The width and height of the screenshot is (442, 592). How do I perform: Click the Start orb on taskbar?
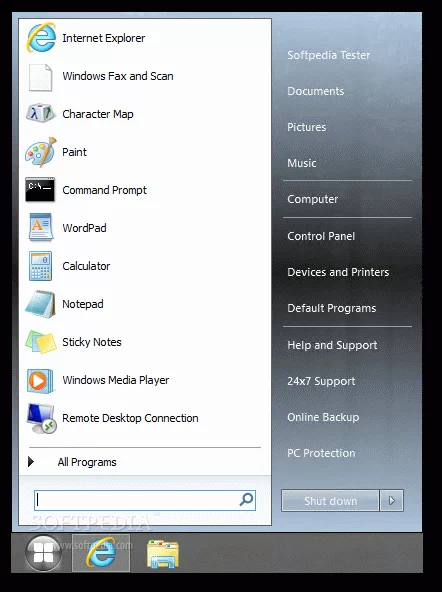click(43, 553)
